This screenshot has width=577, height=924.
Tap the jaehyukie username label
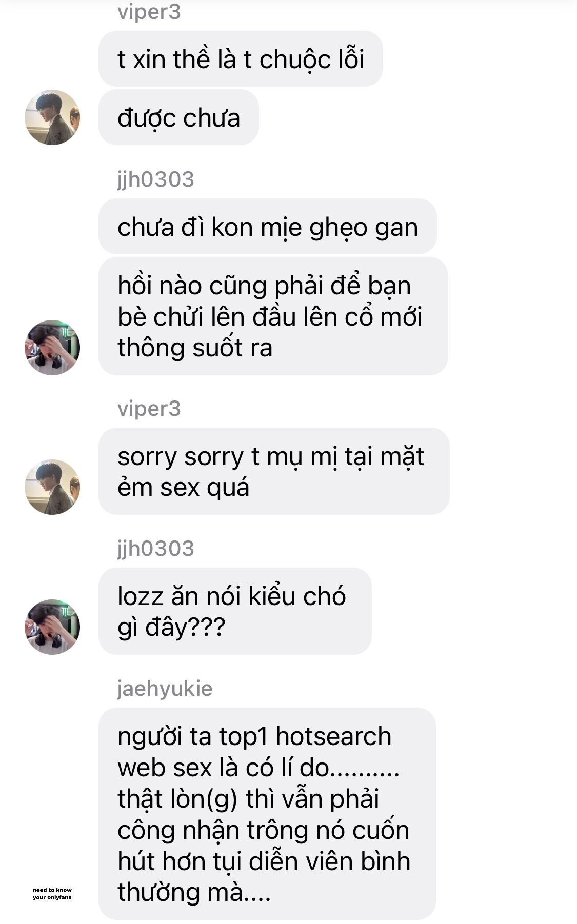pyautogui.click(x=165, y=689)
